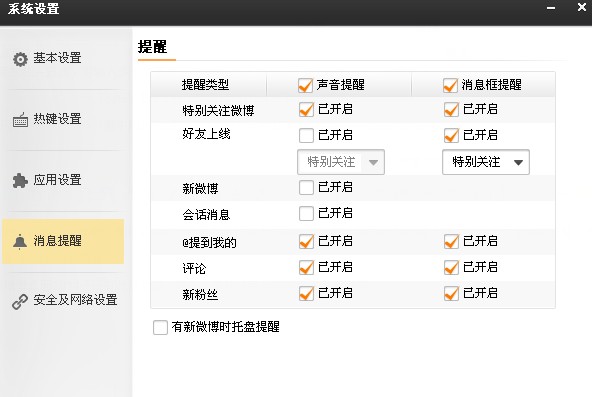Screen dimensions: 592x397
Task: Click the bell icon beside 消息提醒
Action: 20,242
